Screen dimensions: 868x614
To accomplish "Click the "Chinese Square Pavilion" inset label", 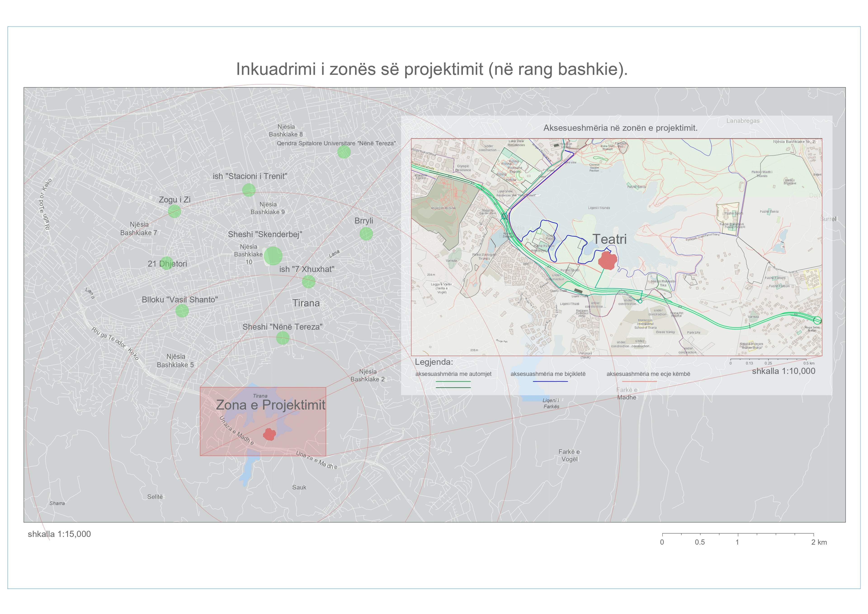I will click(x=594, y=168).
